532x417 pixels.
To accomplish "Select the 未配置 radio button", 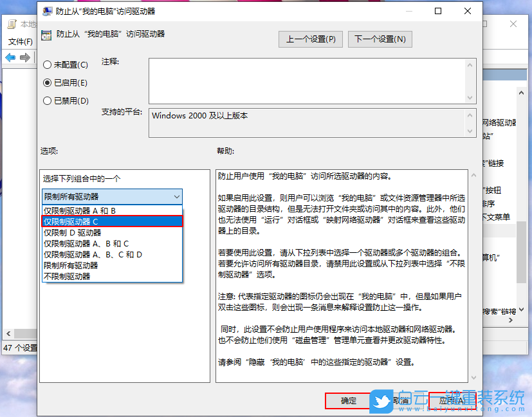I will click(46, 64).
